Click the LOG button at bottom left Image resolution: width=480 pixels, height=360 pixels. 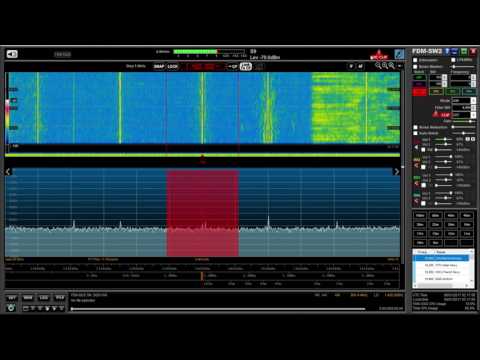pos(44,298)
